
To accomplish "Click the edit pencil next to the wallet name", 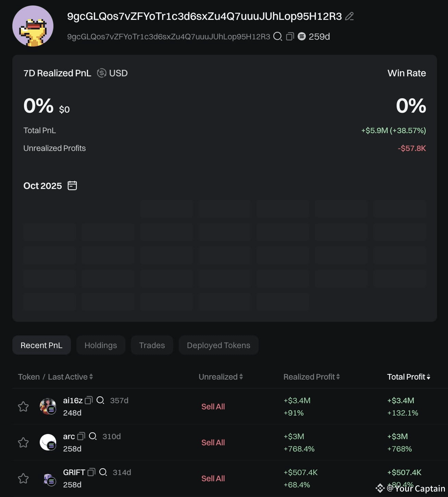I will pyautogui.click(x=350, y=16).
